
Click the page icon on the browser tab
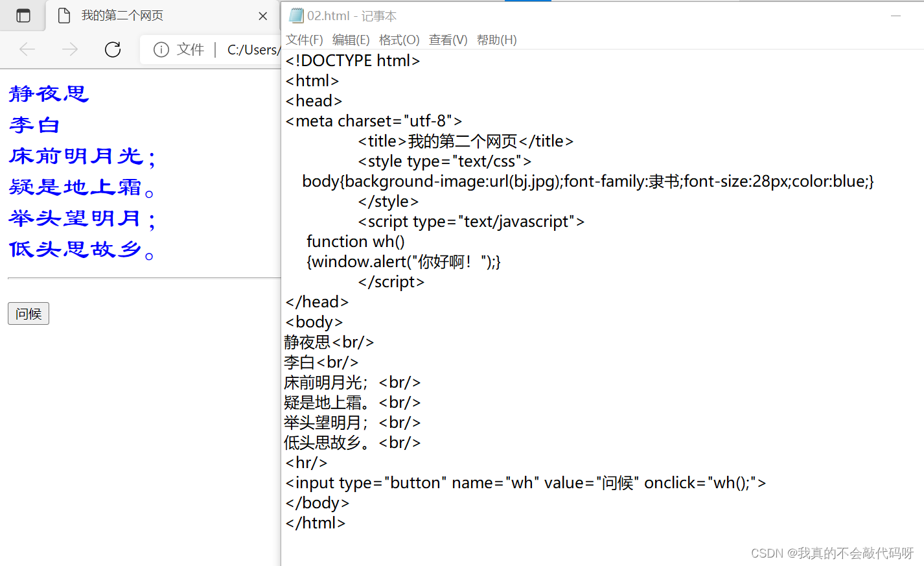64,16
